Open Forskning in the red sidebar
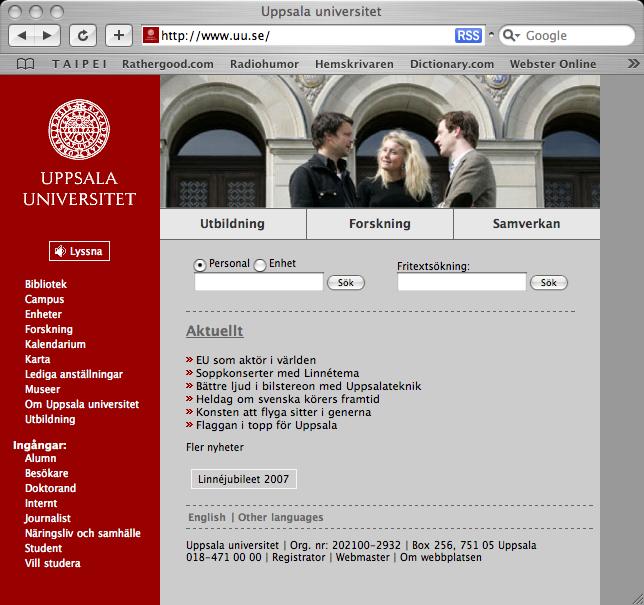 pyautogui.click(x=48, y=329)
